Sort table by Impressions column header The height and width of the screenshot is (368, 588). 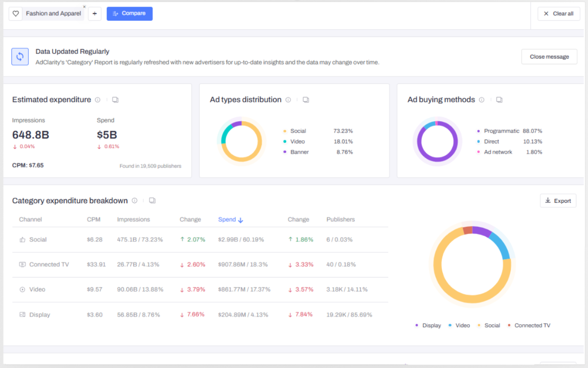[133, 220]
